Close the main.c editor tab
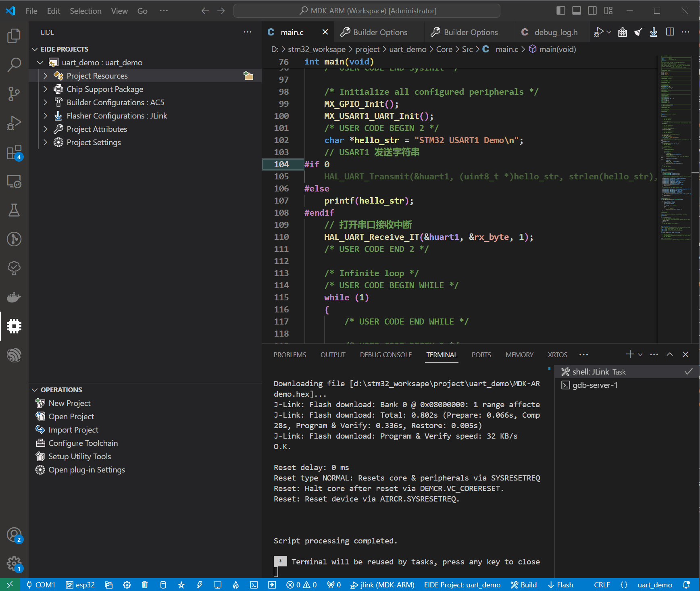Image resolution: width=700 pixels, height=591 pixels. pos(325,32)
